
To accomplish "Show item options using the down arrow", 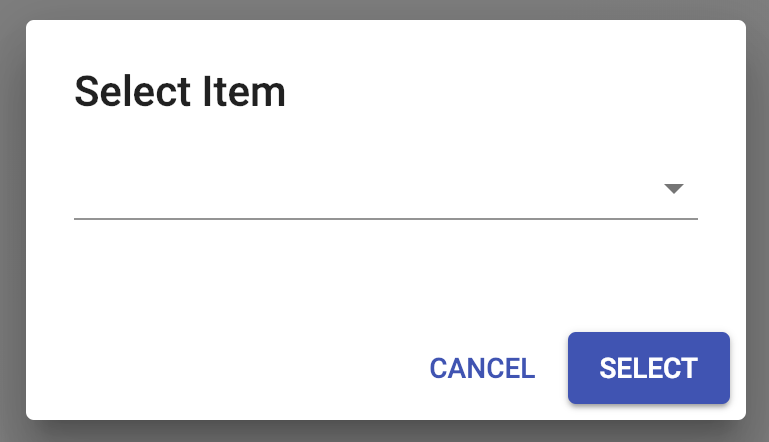I will coord(674,189).
